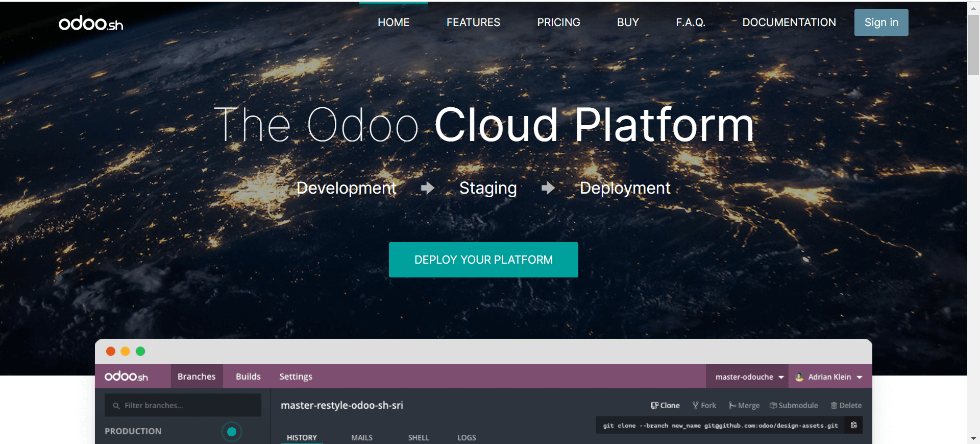Viewport: 980px width, 444px height.
Task: Click the Sign in button
Action: (x=881, y=22)
